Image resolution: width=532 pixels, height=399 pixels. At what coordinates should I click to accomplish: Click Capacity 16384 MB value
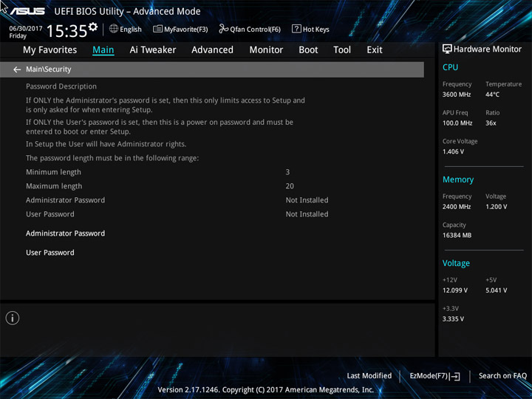click(x=457, y=236)
